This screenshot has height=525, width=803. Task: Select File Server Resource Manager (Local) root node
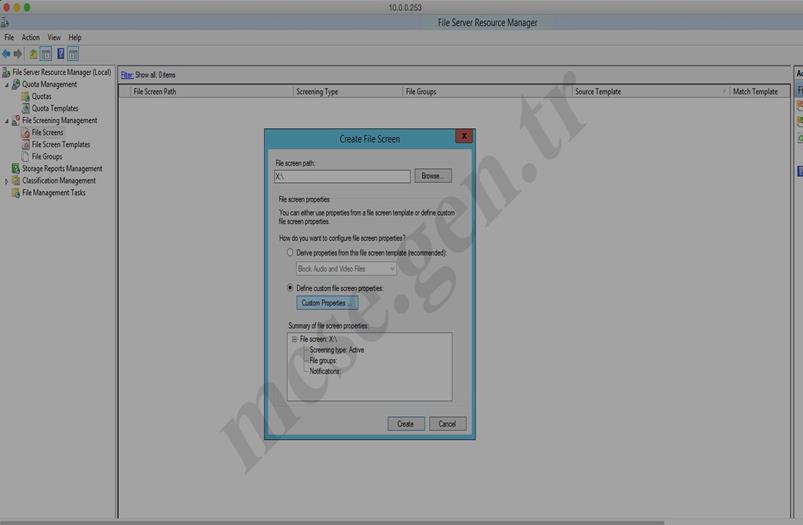pyautogui.click(x=61, y=72)
